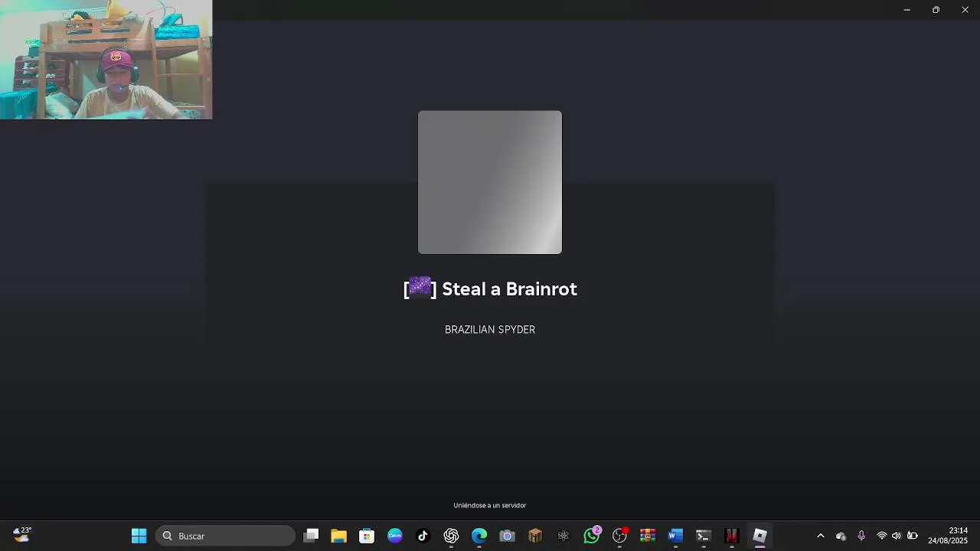Open TikTok from taskbar
This screenshot has width=980, height=551.
pyautogui.click(x=423, y=536)
